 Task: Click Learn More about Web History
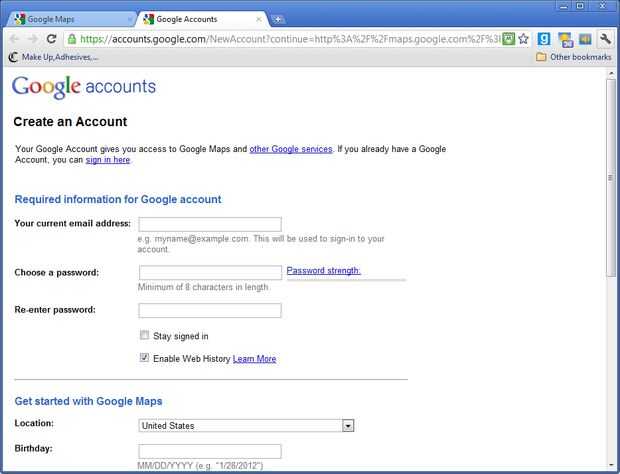click(255, 359)
